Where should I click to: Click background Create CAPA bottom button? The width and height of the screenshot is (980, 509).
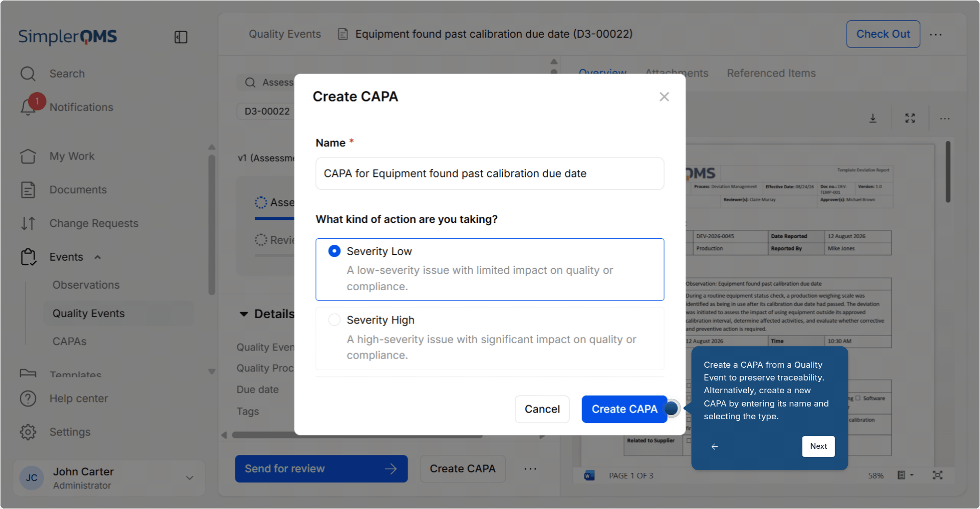point(462,469)
